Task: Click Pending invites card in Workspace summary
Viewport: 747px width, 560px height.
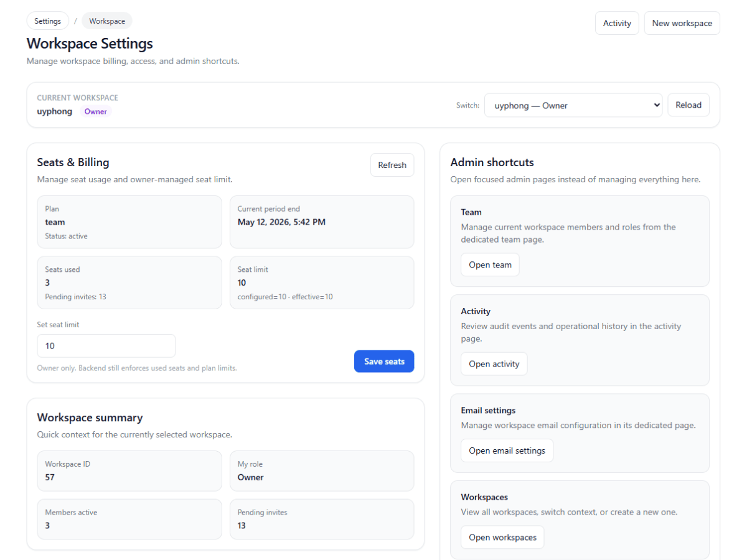Action: pos(322,519)
